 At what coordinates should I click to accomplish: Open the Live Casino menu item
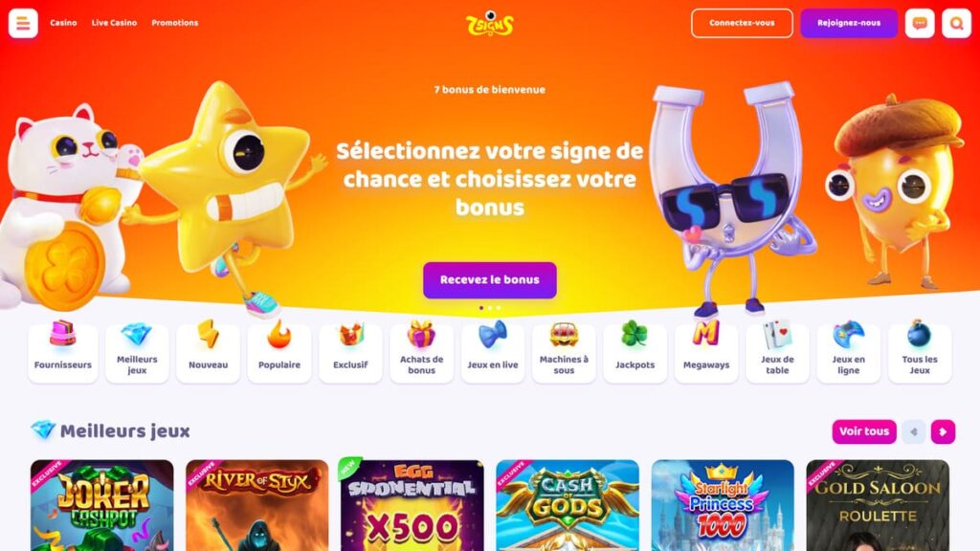pos(115,23)
